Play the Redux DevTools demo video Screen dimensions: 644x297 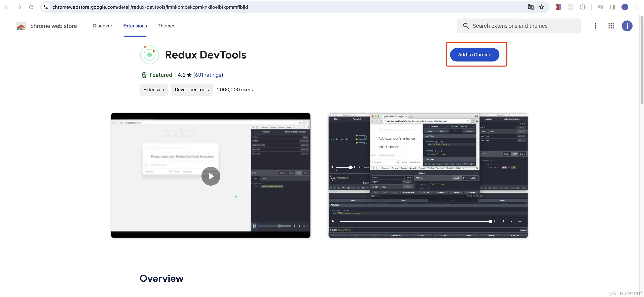(x=211, y=176)
